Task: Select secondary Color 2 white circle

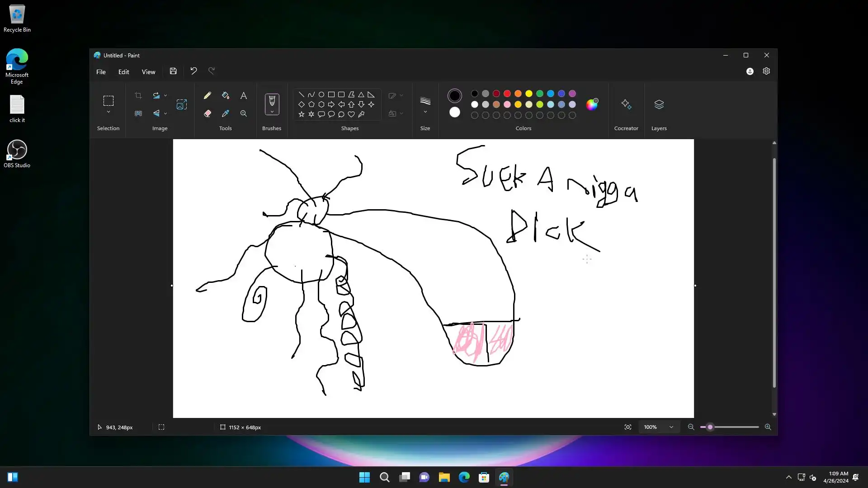Action: coord(455,113)
